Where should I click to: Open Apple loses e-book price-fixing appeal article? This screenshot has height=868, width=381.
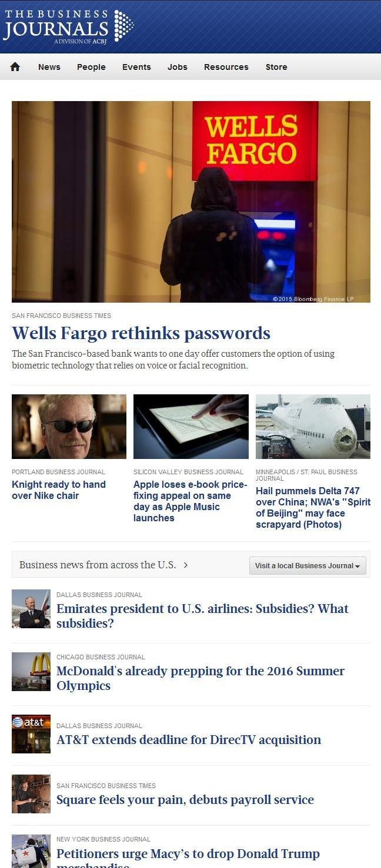[190, 501]
